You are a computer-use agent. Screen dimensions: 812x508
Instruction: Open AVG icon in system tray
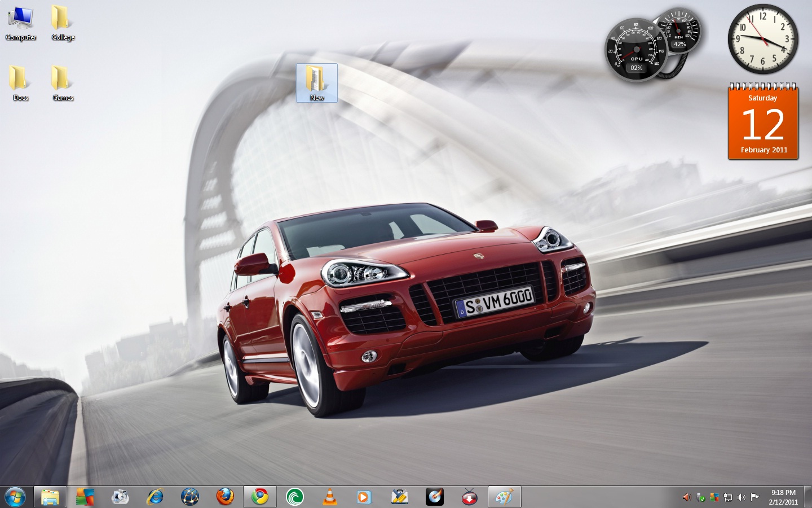click(714, 497)
